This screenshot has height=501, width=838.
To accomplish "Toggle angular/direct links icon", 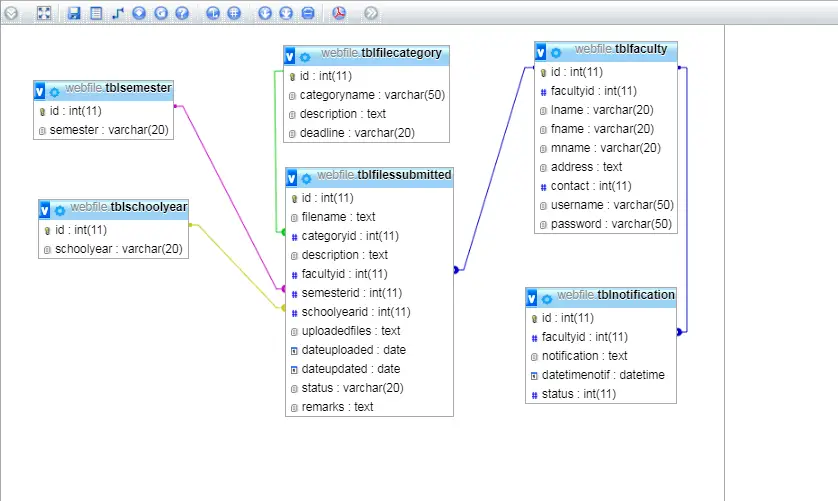I will point(213,13).
